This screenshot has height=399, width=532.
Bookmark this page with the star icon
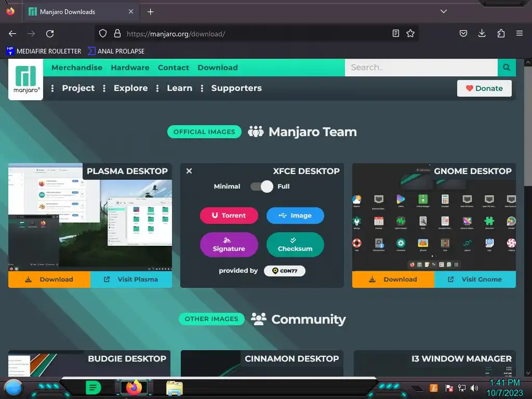pyautogui.click(x=410, y=33)
